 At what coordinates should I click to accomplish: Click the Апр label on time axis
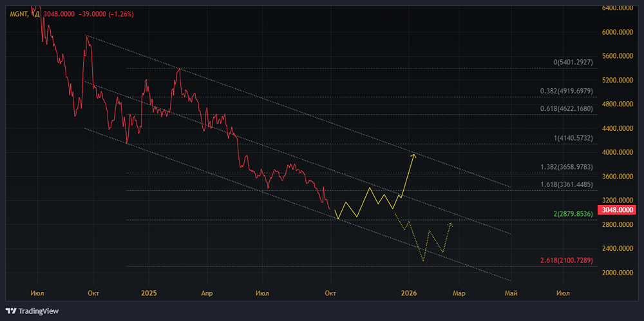(x=205, y=293)
